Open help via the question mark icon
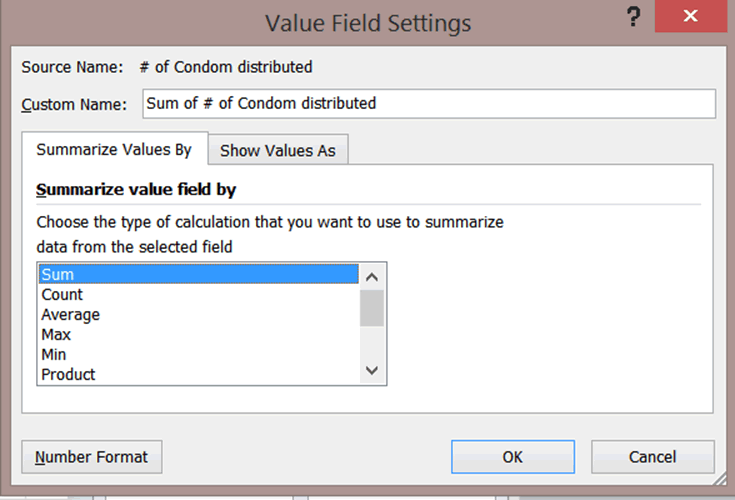This screenshot has width=735, height=500. click(633, 17)
